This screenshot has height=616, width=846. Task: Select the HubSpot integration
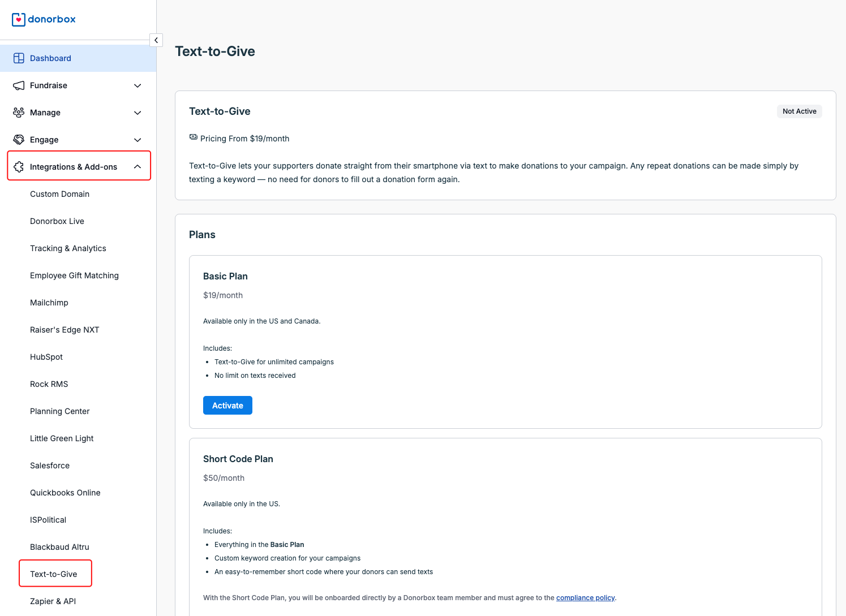[x=46, y=357]
